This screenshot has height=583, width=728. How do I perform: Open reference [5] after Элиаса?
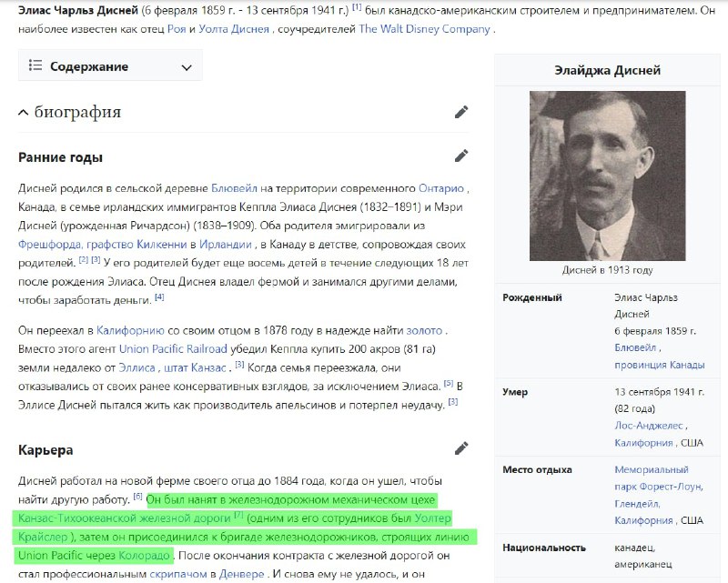click(x=449, y=384)
